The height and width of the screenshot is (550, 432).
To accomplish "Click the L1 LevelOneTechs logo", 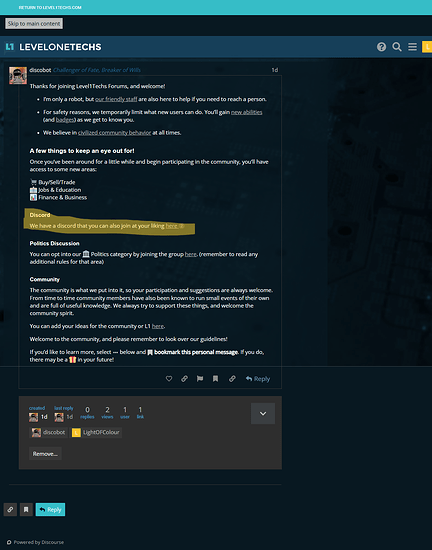I will [x=53, y=47].
